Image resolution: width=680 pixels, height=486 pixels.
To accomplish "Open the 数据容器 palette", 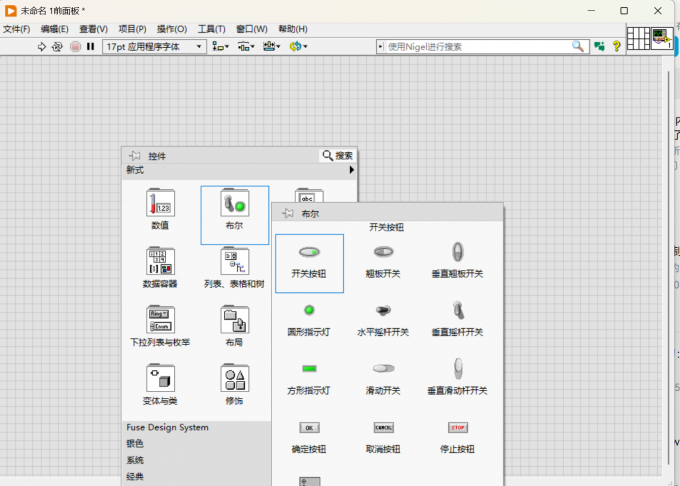I will [160, 268].
